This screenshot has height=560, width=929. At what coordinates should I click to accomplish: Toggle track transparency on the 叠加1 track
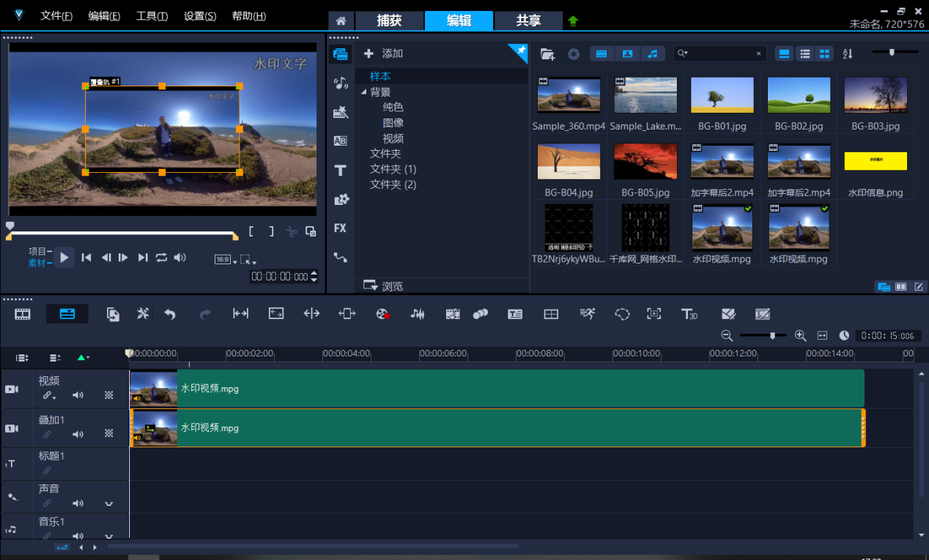109,434
